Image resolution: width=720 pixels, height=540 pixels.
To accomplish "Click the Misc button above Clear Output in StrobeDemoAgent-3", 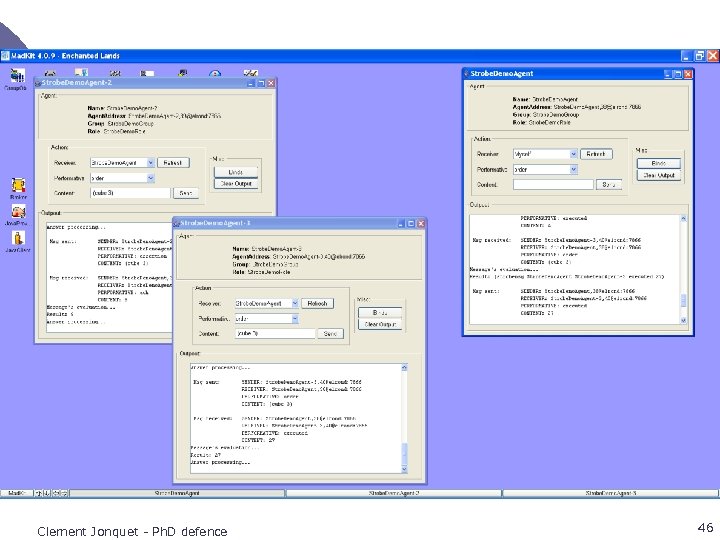I will point(380,312).
